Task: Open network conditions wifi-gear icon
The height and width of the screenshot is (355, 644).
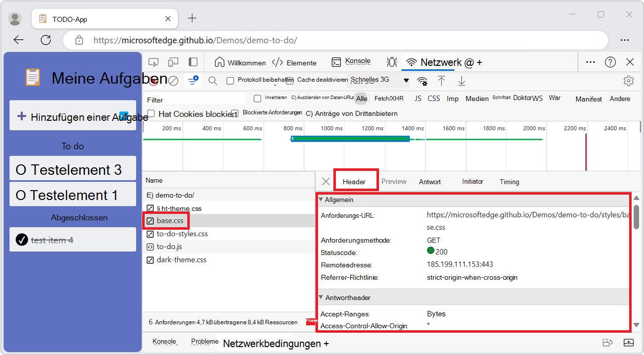Action: click(422, 81)
